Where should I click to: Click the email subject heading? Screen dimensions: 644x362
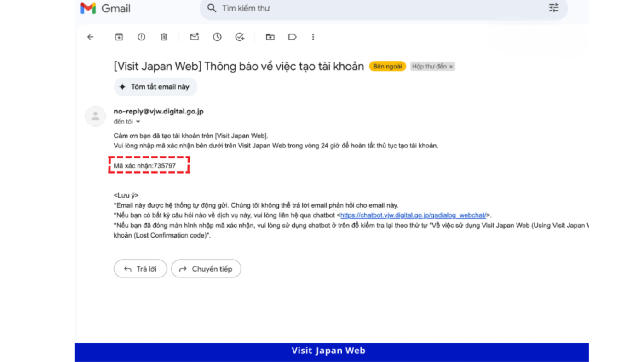point(239,66)
